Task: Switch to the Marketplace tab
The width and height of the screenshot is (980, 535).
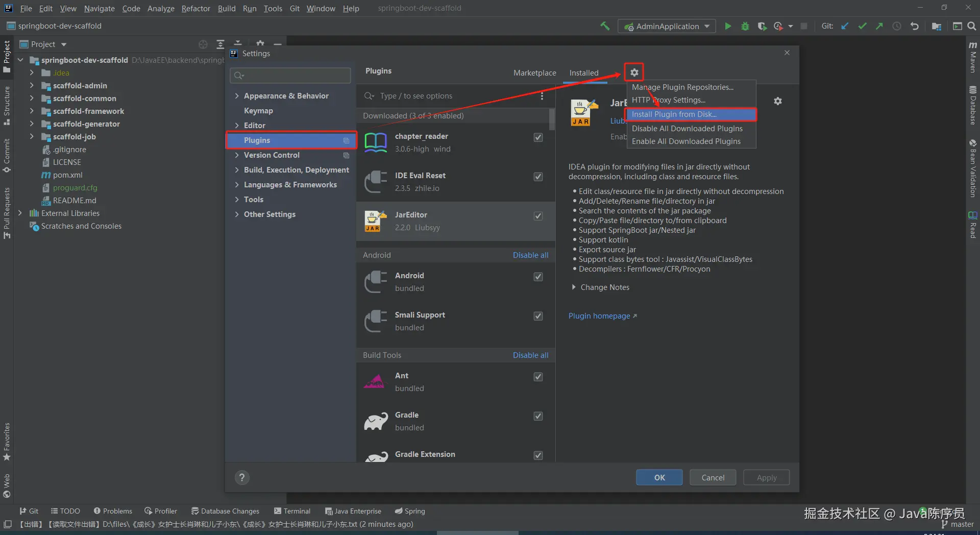Action: click(534, 72)
